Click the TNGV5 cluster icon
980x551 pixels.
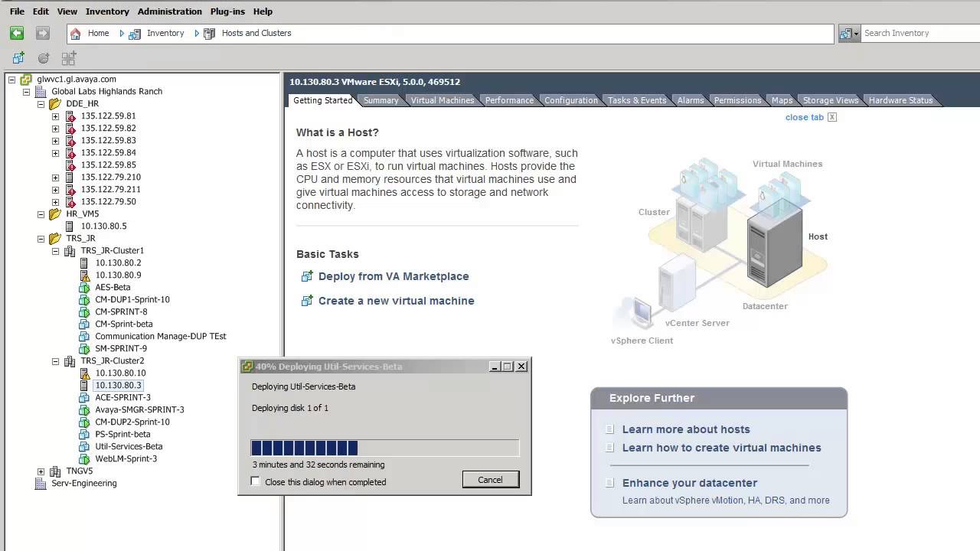click(55, 471)
